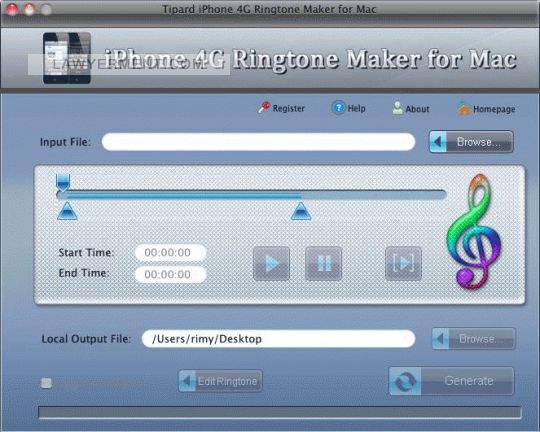This screenshot has height=432, width=540.
Task: Click the Homepage house icon
Action: (464, 109)
